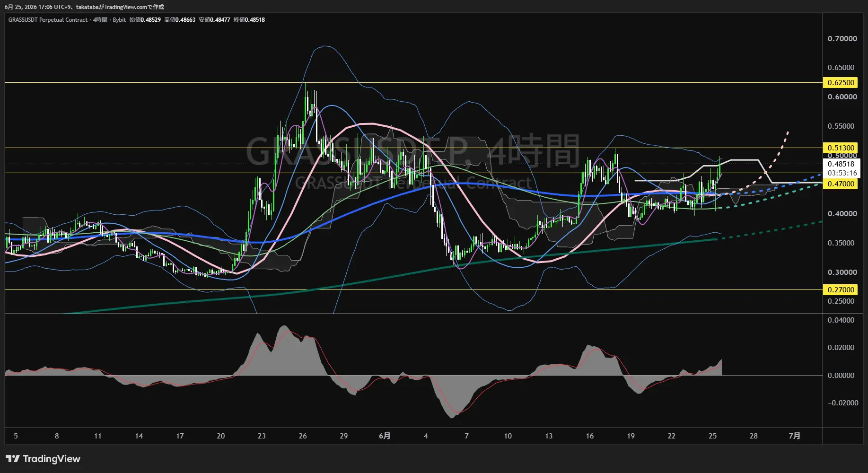
Task: Click date label 7 on time axis
Action: (x=467, y=436)
